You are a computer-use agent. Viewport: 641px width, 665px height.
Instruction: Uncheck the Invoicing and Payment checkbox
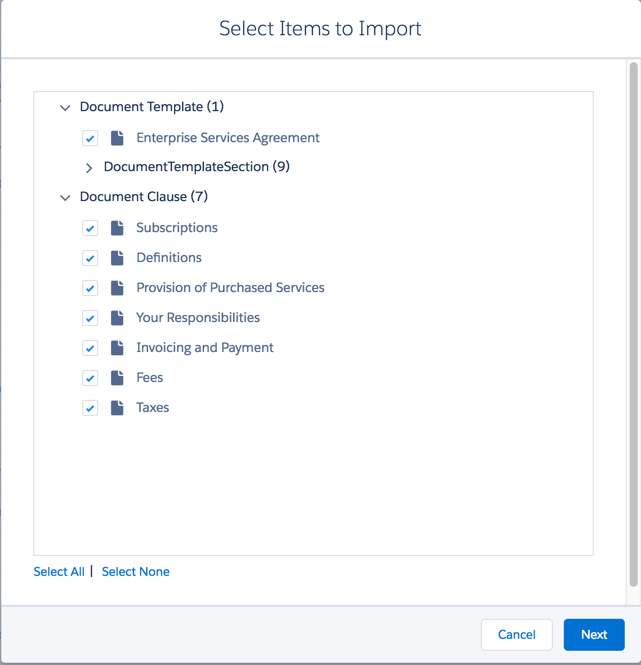pyautogui.click(x=90, y=348)
